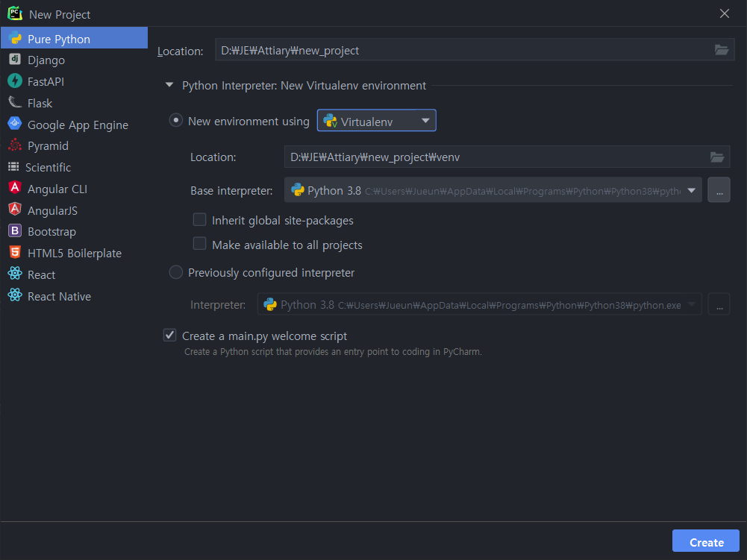Uncheck Create a main.py welcome script
Image resolution: width=747 pixels, height=560 pixels.
coord(169,336)
